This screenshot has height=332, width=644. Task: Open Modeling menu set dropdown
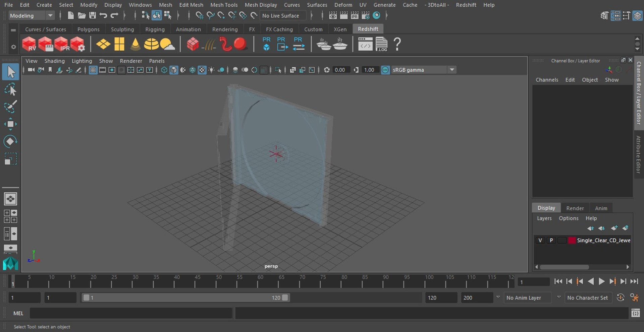coord(31,15)
